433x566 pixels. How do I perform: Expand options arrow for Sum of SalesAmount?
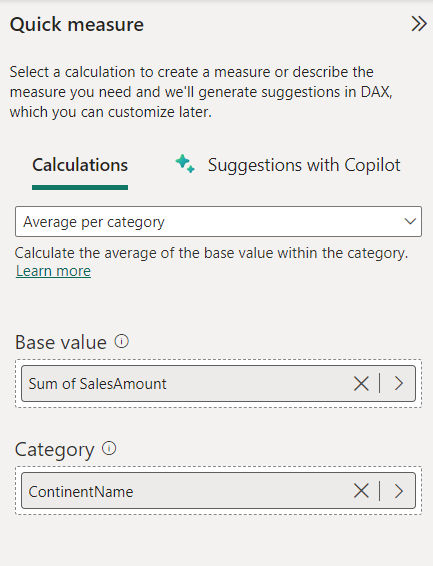click(399, 383)
